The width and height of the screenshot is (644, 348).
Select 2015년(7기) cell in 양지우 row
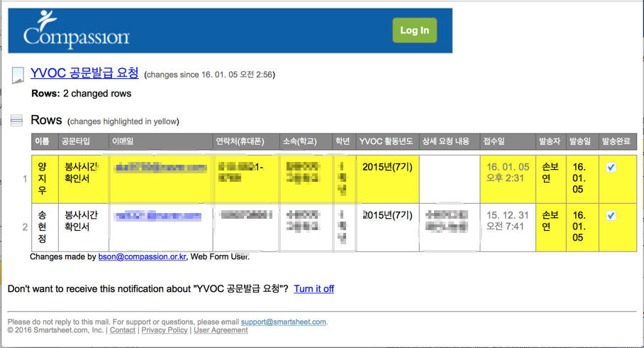pos(388,179)
